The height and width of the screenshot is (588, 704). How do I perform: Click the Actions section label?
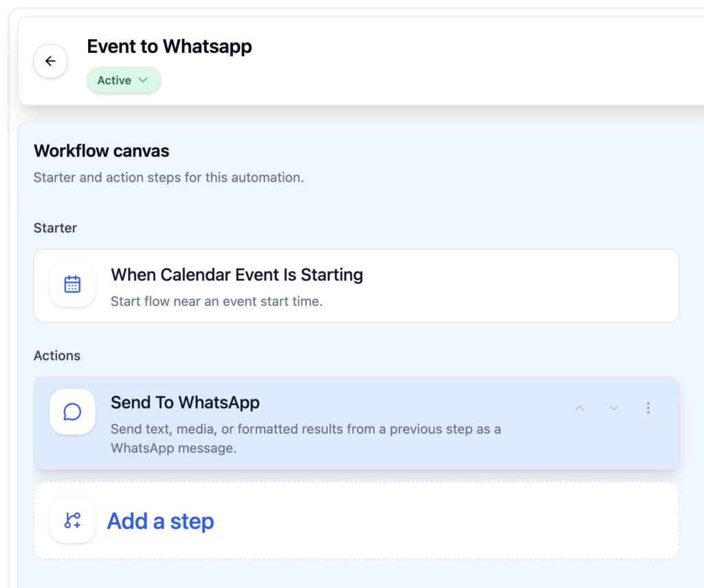pos(57,356)
